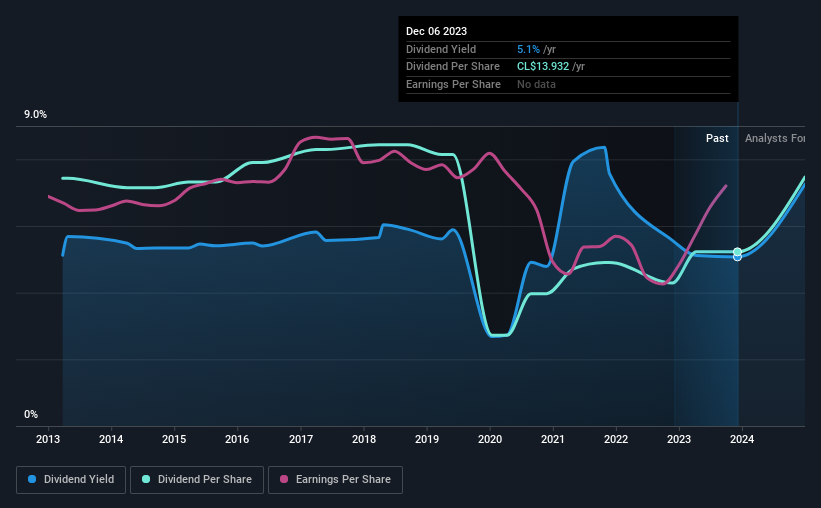Click the teal data point marker at Dec 2023

coord(737,252)
